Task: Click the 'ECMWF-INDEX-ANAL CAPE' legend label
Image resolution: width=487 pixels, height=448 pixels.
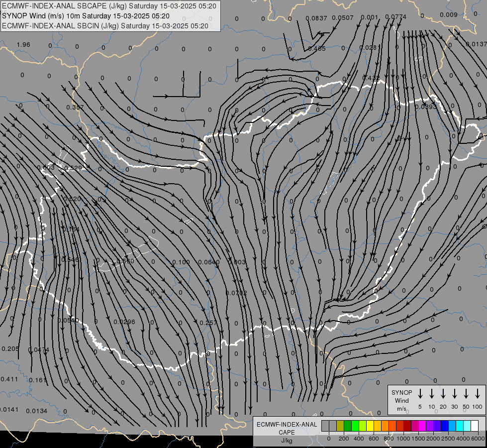Action: 287,428
